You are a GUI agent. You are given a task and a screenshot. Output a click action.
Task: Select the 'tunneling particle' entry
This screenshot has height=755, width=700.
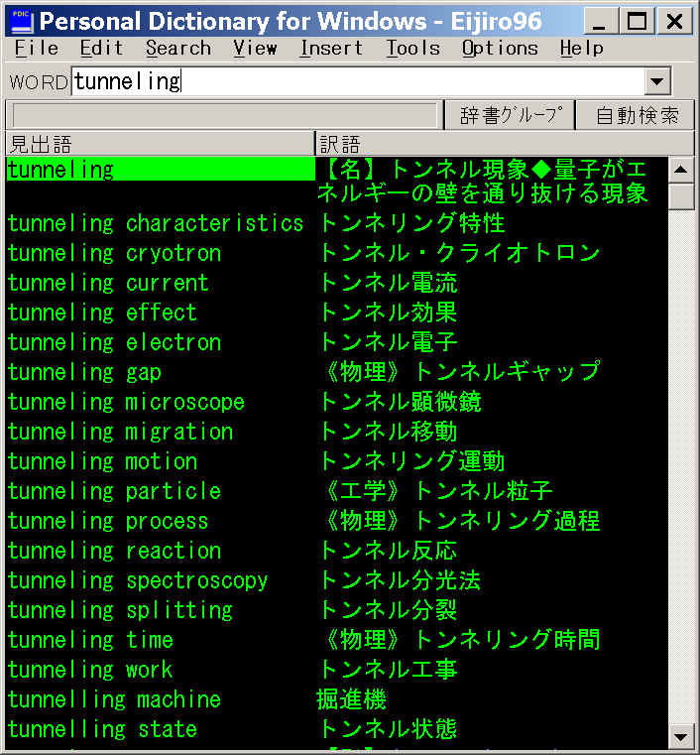(114, 492)
